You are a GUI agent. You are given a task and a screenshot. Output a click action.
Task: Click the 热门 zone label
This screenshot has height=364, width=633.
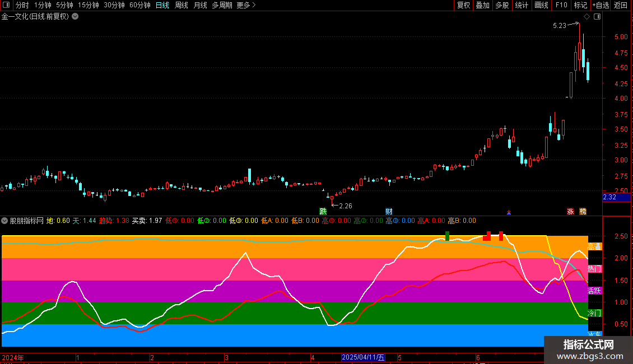[594, 269]
